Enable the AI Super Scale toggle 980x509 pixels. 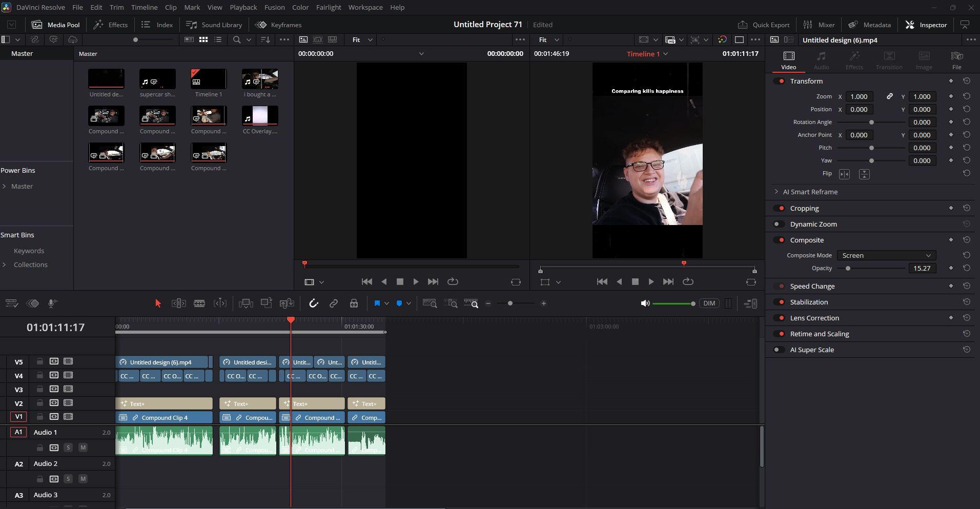(x=779, y=350)
